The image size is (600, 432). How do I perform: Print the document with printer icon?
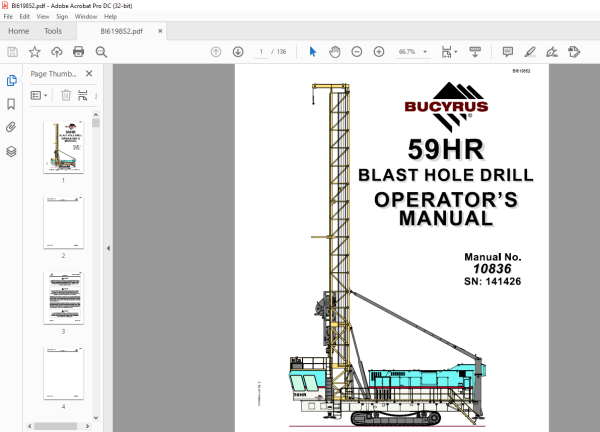78,52
